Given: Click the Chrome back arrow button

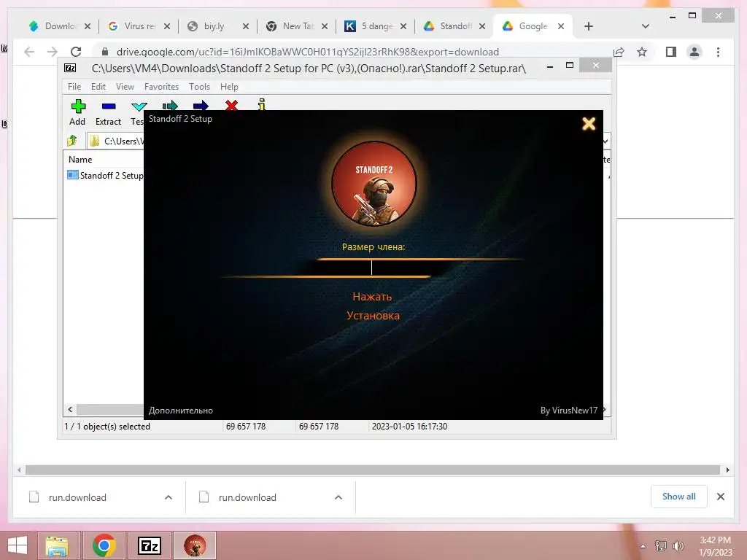Looking at the screenshot, I should [29, 52].
